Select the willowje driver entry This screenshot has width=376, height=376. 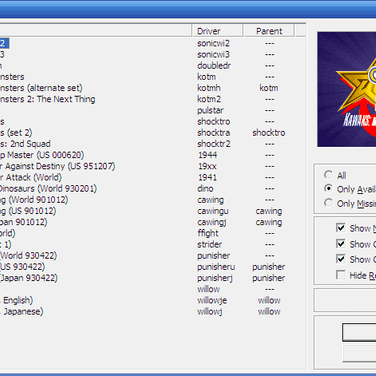(212, 300)
